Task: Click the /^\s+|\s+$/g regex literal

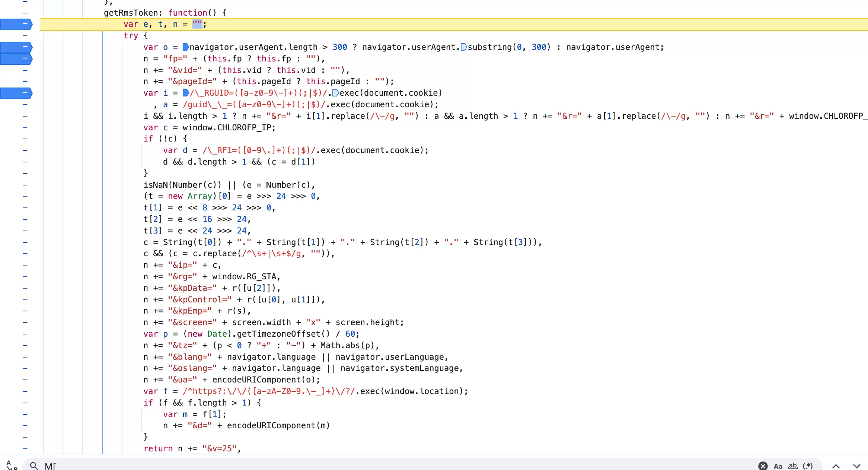Action: [271, 253]
